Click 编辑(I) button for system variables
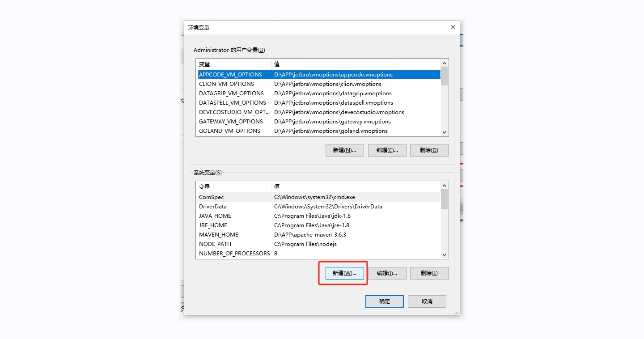The image size is (644, 339). click(x=387, y=273)
